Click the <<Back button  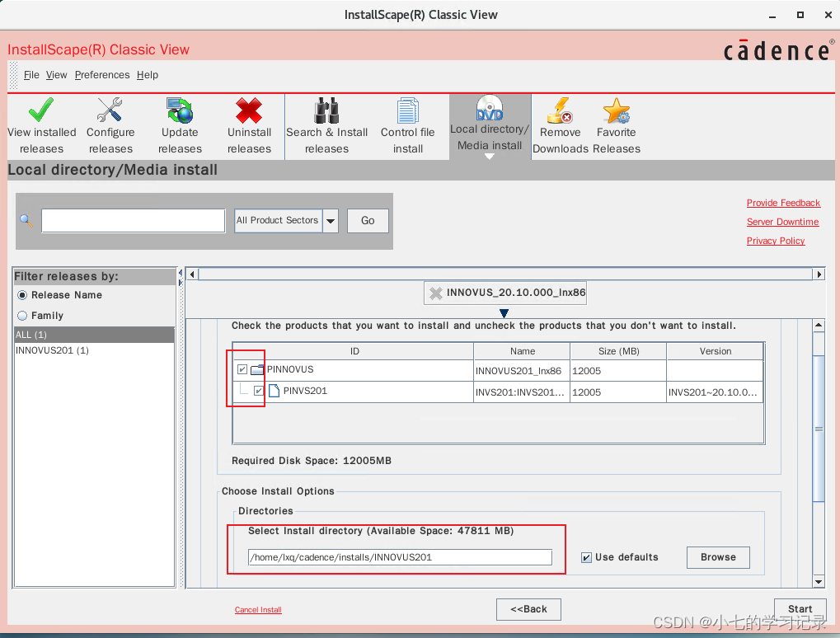(x=528, y=609)
